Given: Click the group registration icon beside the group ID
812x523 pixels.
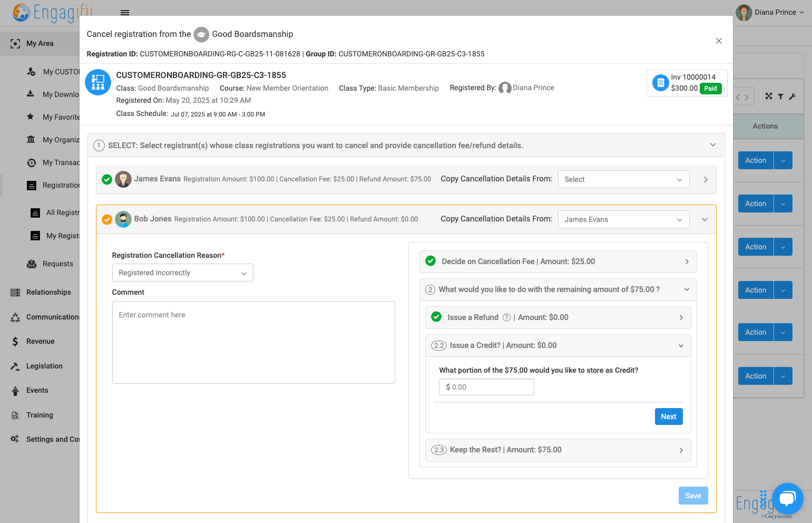Looking at the screenshot, I should (x=98, y=82).
